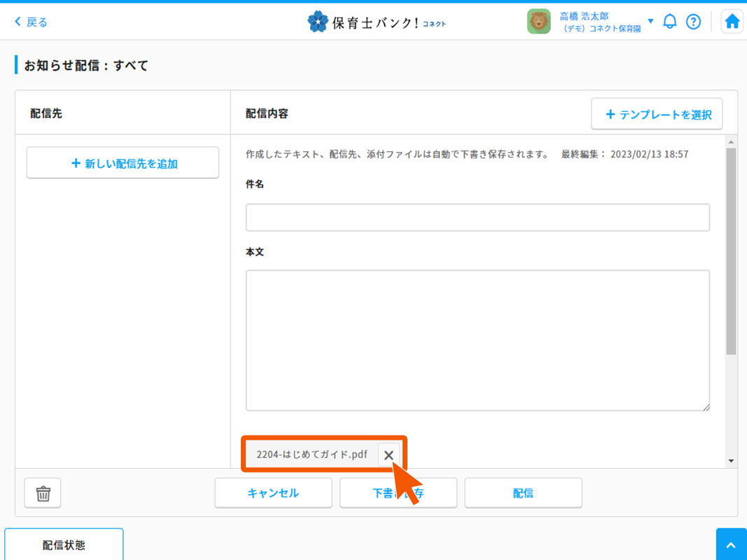Viewport: 747px width, 560px height.
Task: Click inside the 本文 body text area
Action: point(477,340)
